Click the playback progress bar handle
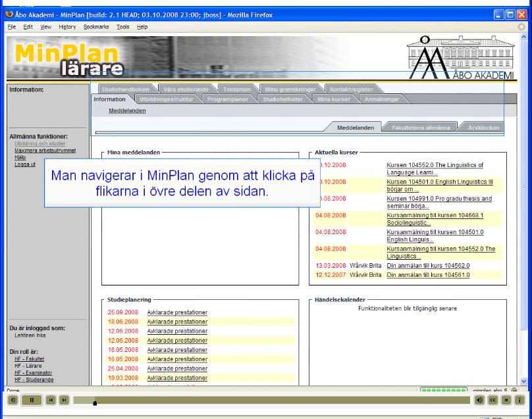 [x=95, y=403]
